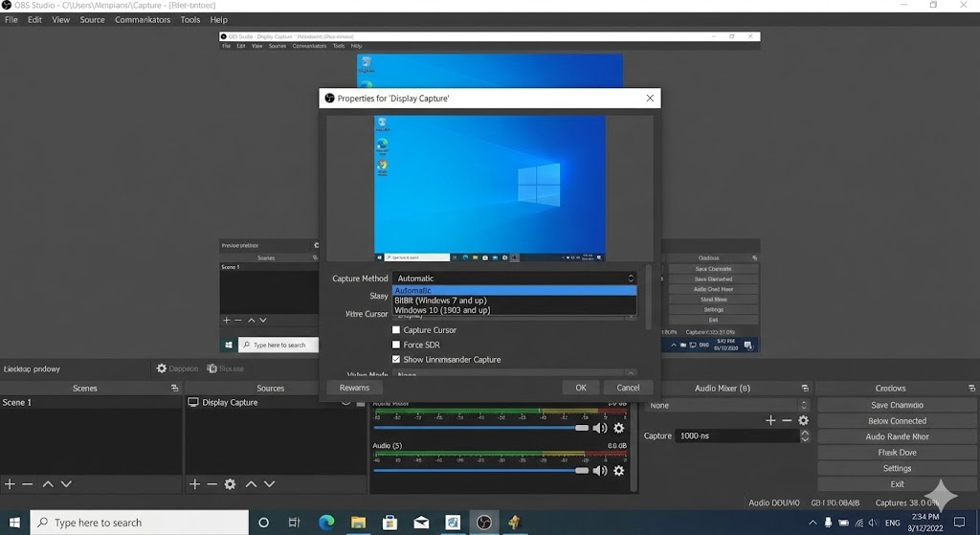Open Microsoft Edge from the taskbar
Viewport: 980px width, 535px height.
pos(326,523)
